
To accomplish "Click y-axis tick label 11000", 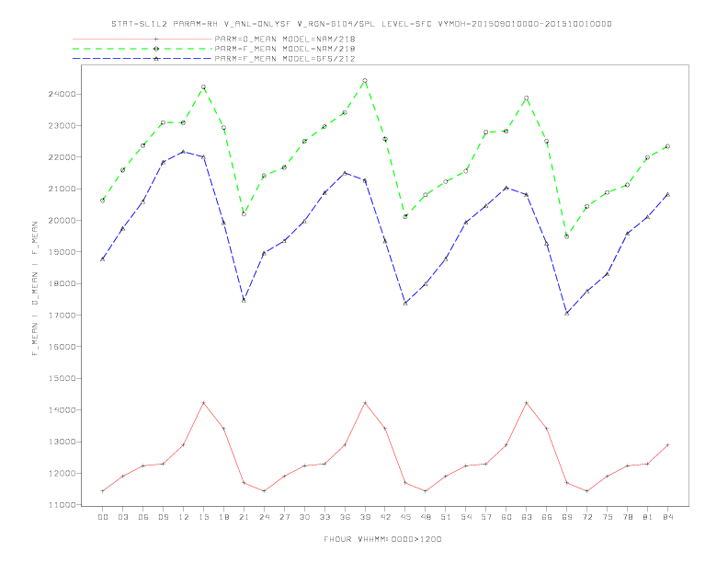I will tap(62, 505).
